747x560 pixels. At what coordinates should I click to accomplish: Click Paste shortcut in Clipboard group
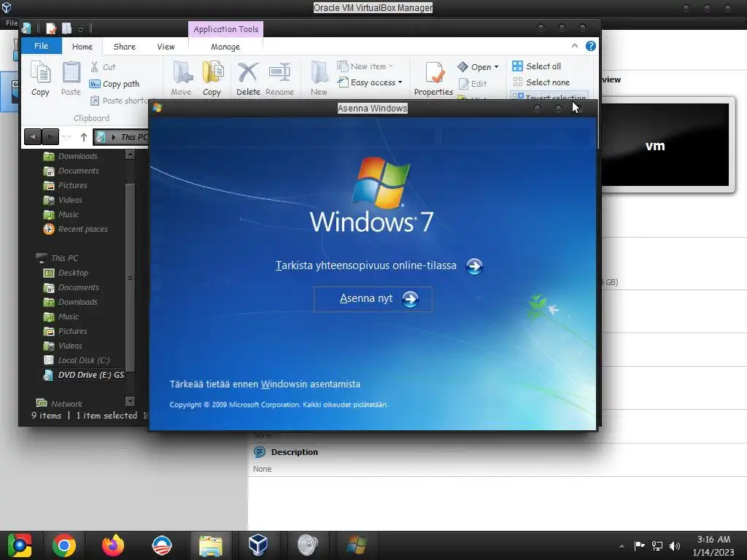click(x=120, y=101)
